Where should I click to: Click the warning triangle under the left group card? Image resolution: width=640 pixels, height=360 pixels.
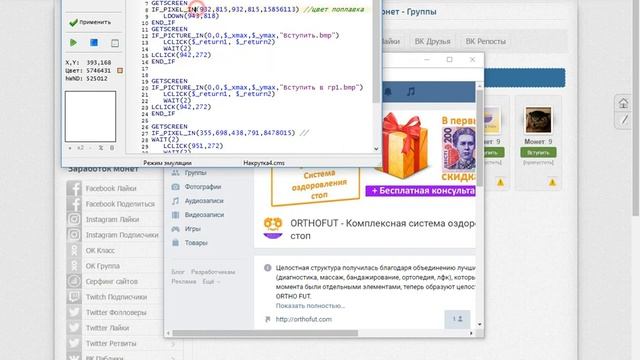coord(500,182)
